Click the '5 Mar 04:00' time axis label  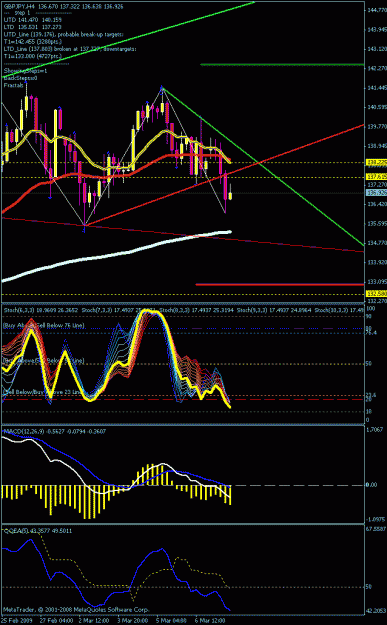pyautogui.click(x=172, y=621)
